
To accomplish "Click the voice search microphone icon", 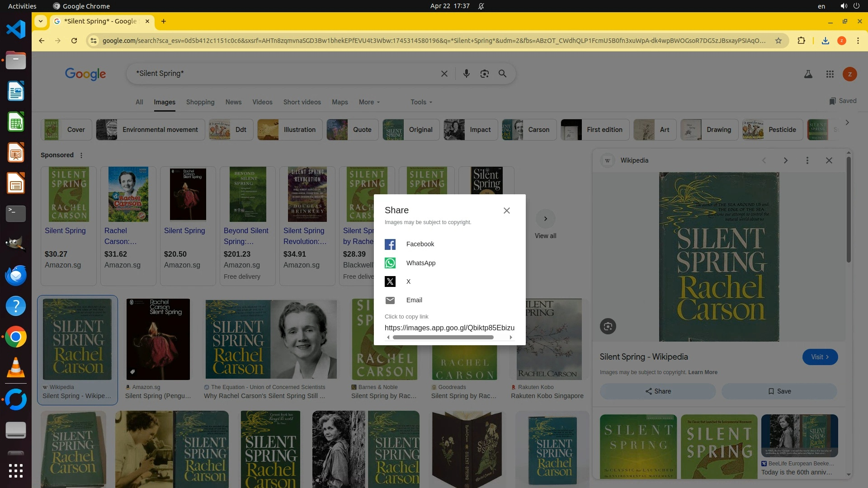I will click(466, 74).
